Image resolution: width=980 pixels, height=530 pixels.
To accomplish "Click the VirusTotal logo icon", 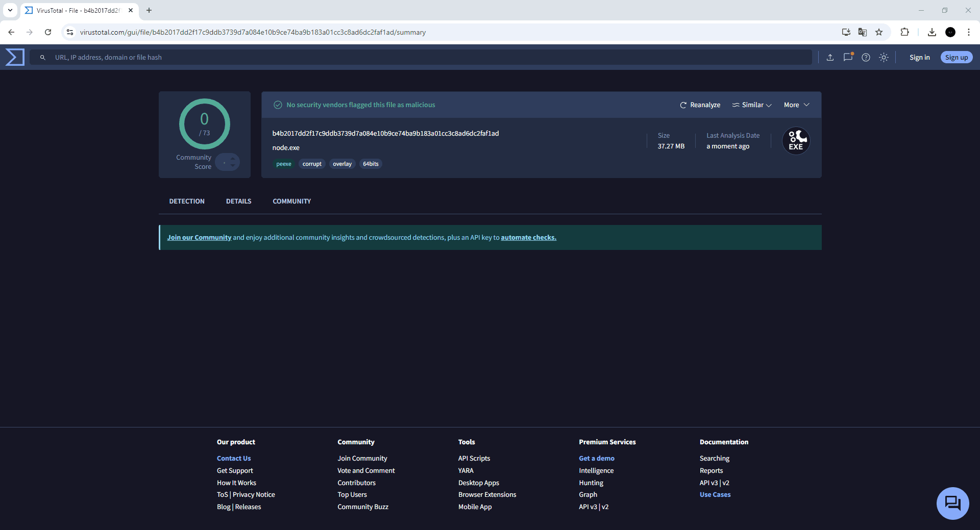I will [x=15, y=57].
